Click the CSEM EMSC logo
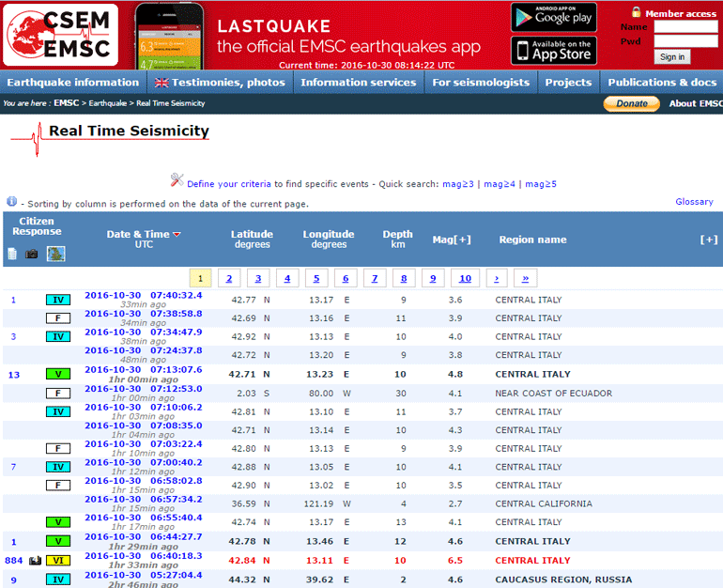 pos(59,34)
